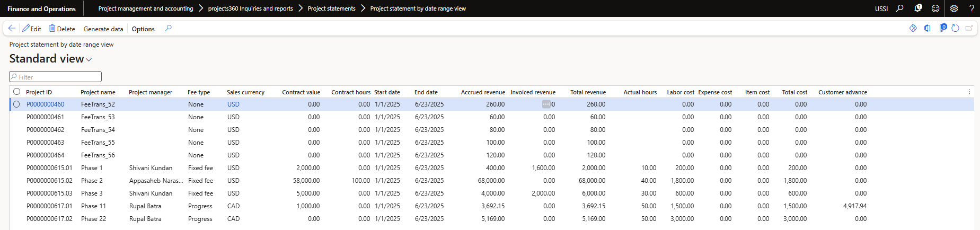Click the back arrow in action bar

pos(12,29)
